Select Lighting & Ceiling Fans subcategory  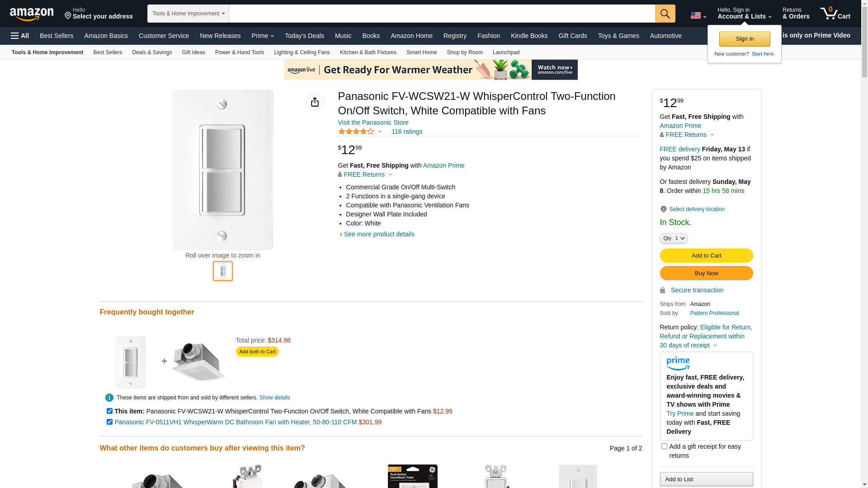(x=302, y=52)
